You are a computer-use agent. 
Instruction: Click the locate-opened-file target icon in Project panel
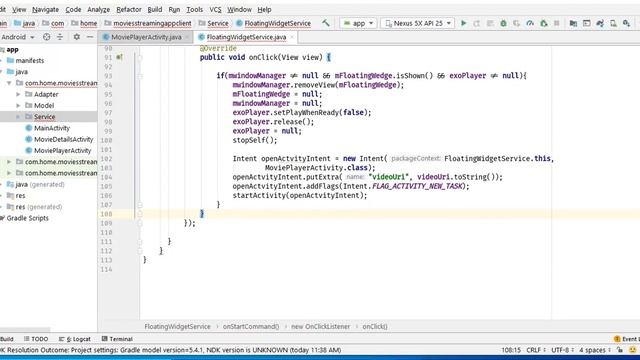pyautogui.click(x=47, y=37)
